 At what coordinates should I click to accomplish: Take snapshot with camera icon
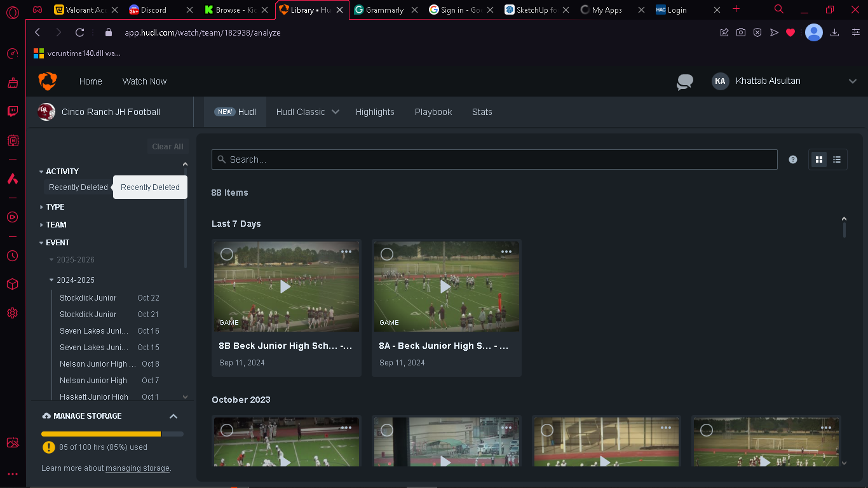(741, 32)
